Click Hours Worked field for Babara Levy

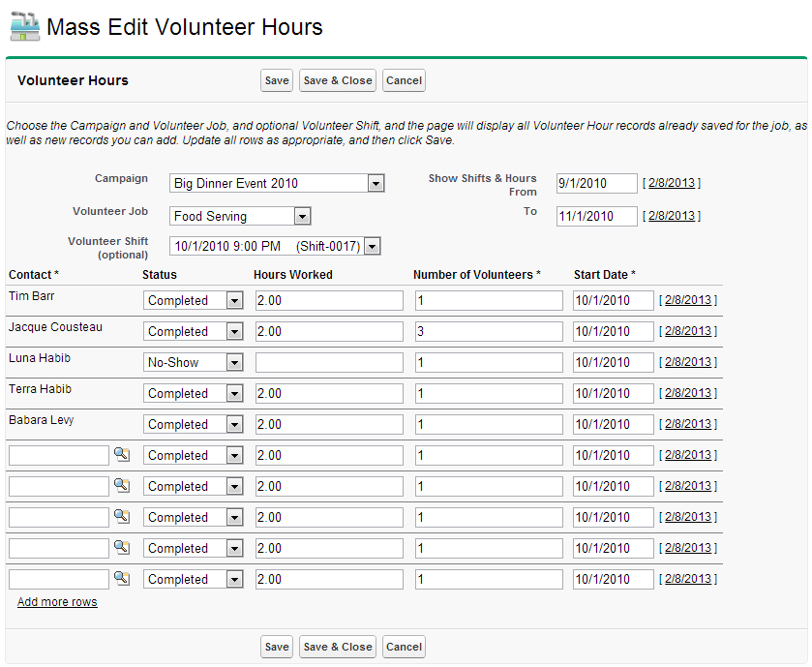[x=329, y=425]
